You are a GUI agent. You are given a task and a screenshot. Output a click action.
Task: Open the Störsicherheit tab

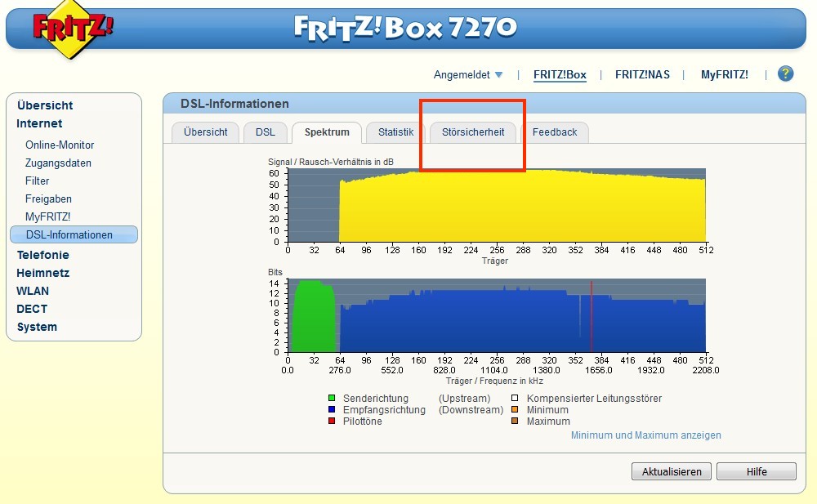pyautogui.click(x=472, y=132)
